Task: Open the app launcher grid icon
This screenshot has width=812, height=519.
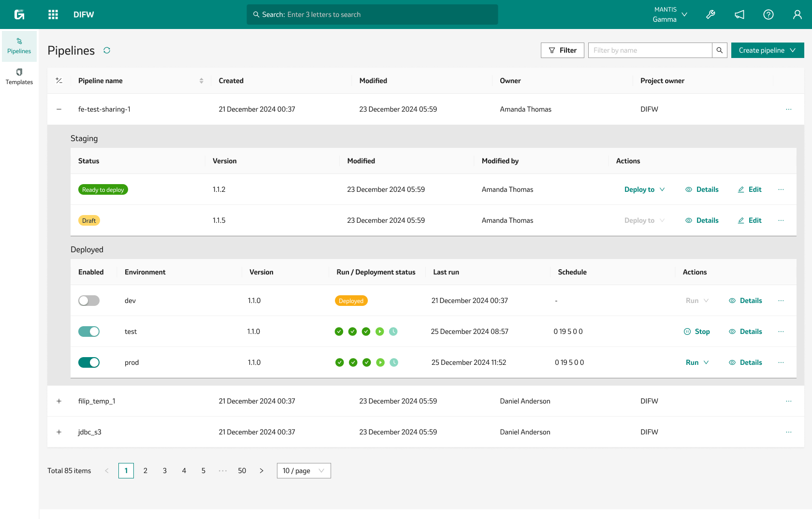Action: point(53,14)
